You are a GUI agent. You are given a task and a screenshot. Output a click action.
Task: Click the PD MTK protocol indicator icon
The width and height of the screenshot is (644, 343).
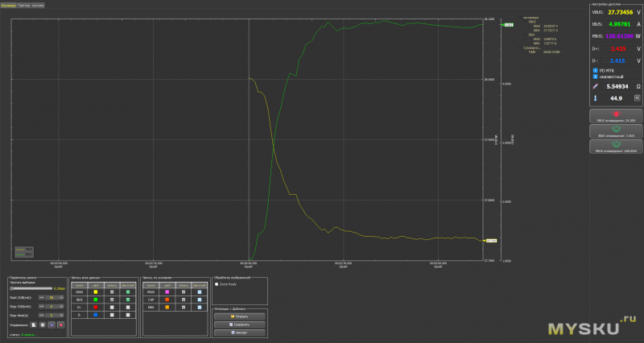(595, 71)
